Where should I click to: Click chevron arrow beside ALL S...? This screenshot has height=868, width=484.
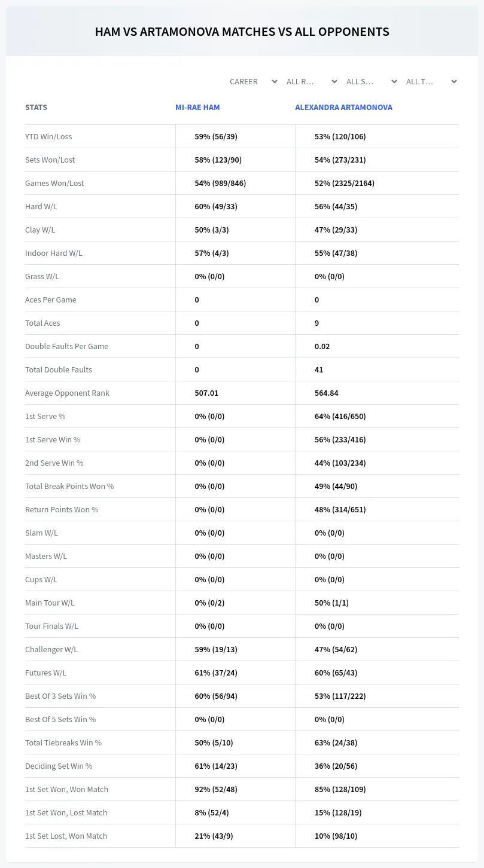click(x=394, y=81)
